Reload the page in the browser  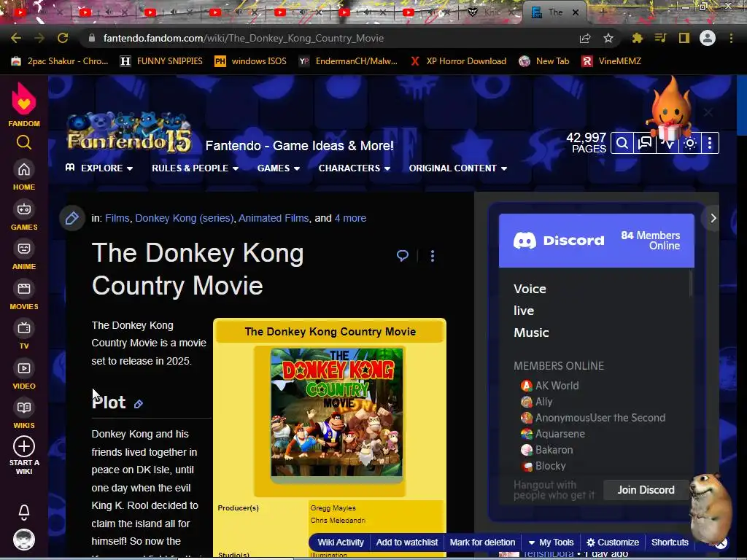pyautogui.click(x=63, y=38)
